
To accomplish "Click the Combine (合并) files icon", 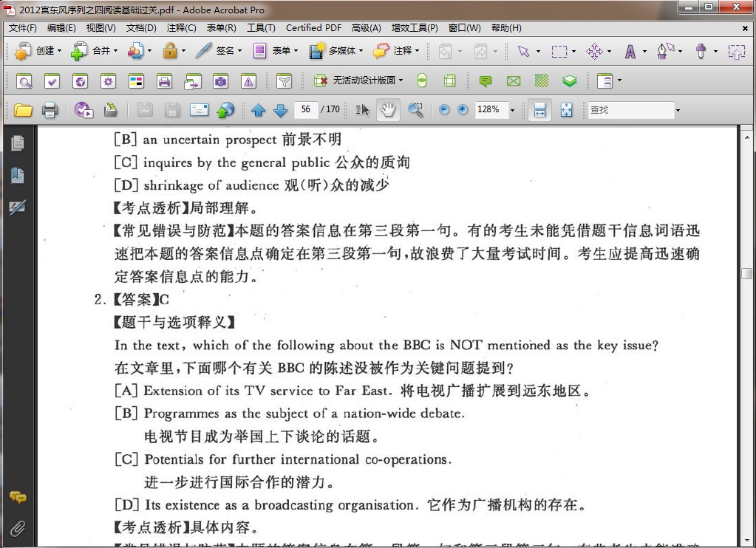I will [78, 51].
